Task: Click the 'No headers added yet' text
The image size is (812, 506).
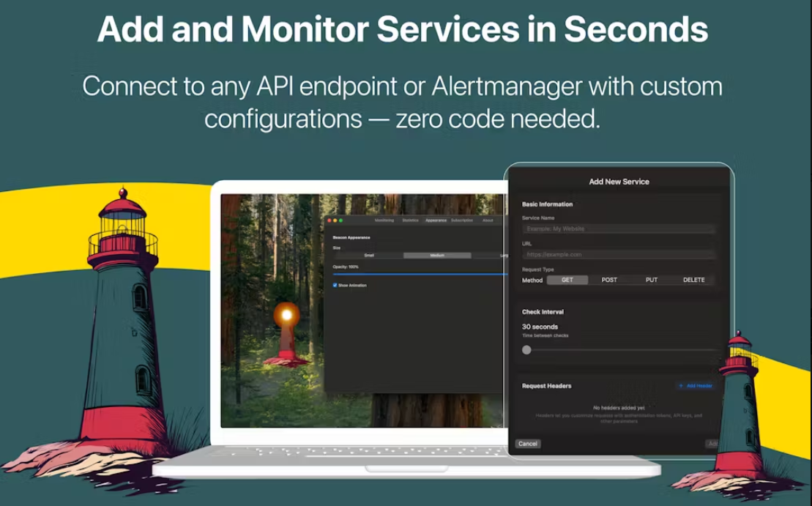Action: (618, 408)
